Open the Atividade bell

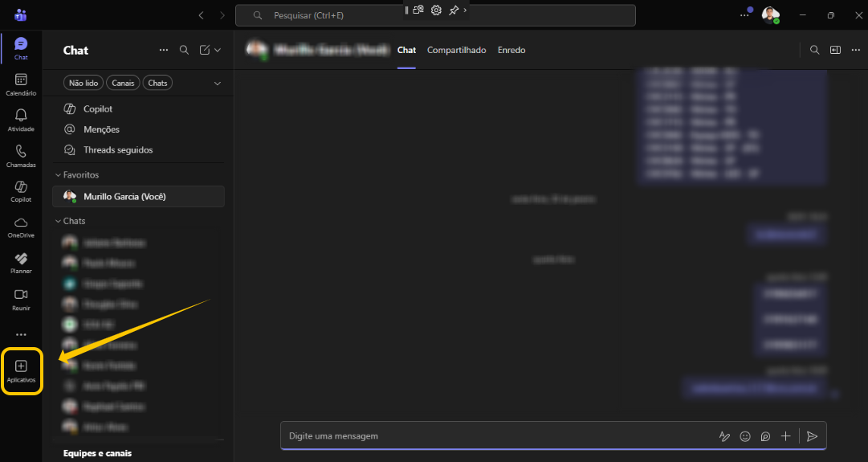[21, 121]
